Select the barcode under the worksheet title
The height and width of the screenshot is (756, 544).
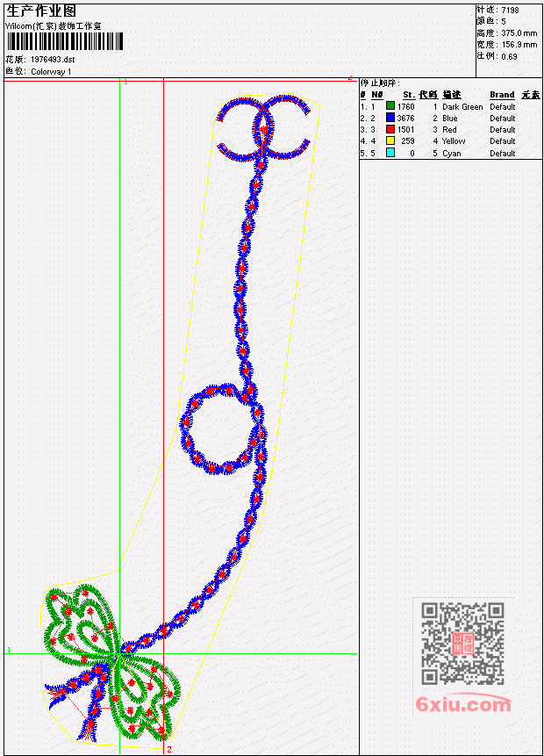click(65, 41)
